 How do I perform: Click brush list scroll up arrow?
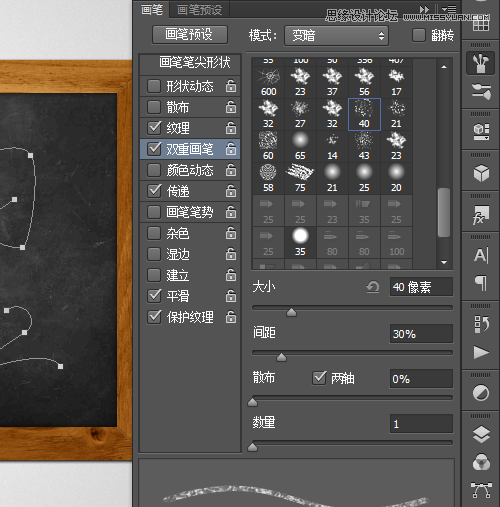tap(444, 67)
